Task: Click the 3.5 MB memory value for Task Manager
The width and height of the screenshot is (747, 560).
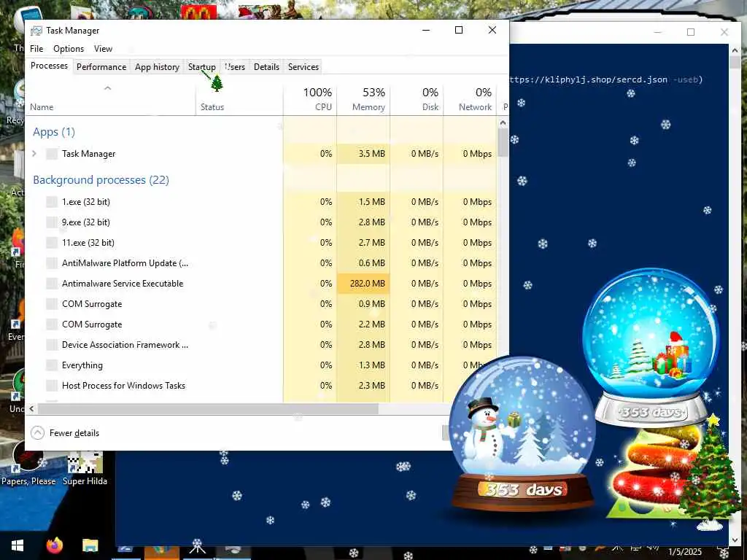Action: (371, 154)
